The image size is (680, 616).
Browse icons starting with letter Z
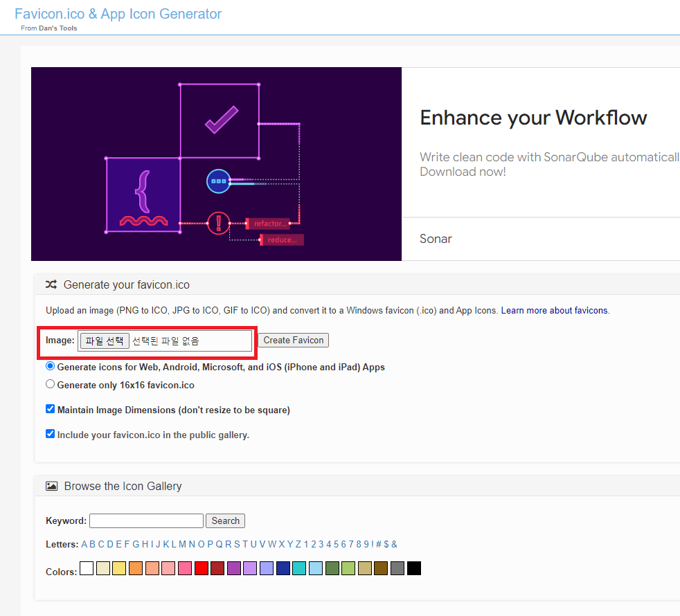(298, 544)
